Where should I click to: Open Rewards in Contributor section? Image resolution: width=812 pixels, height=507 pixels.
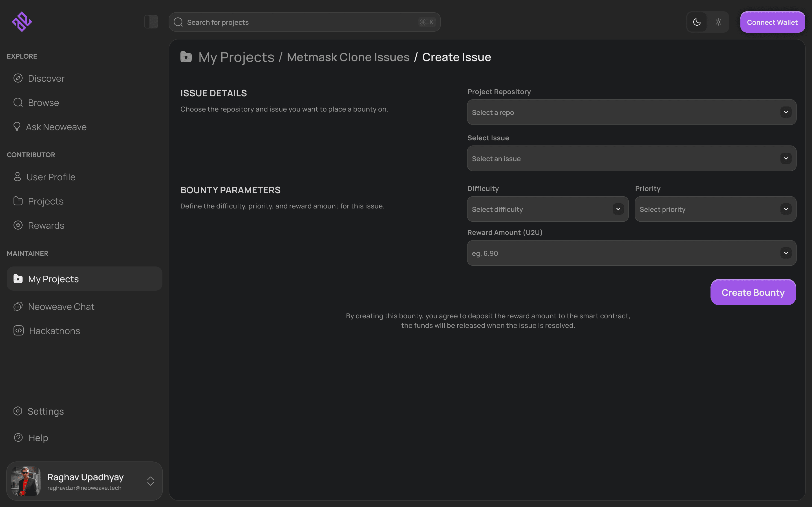click(46, 225)
